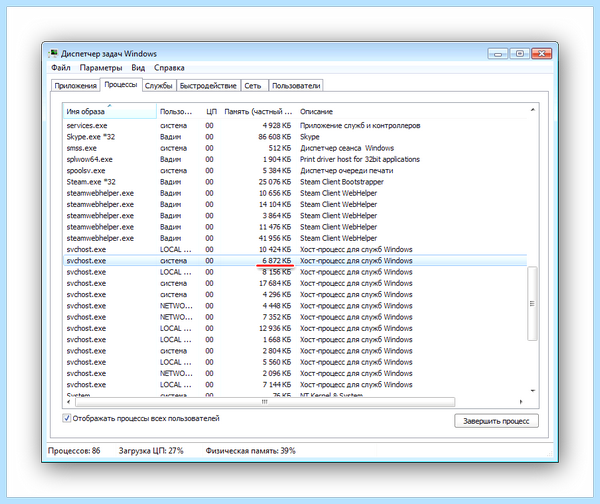Switch to the Пользователи tab

(x=296, y=86)
